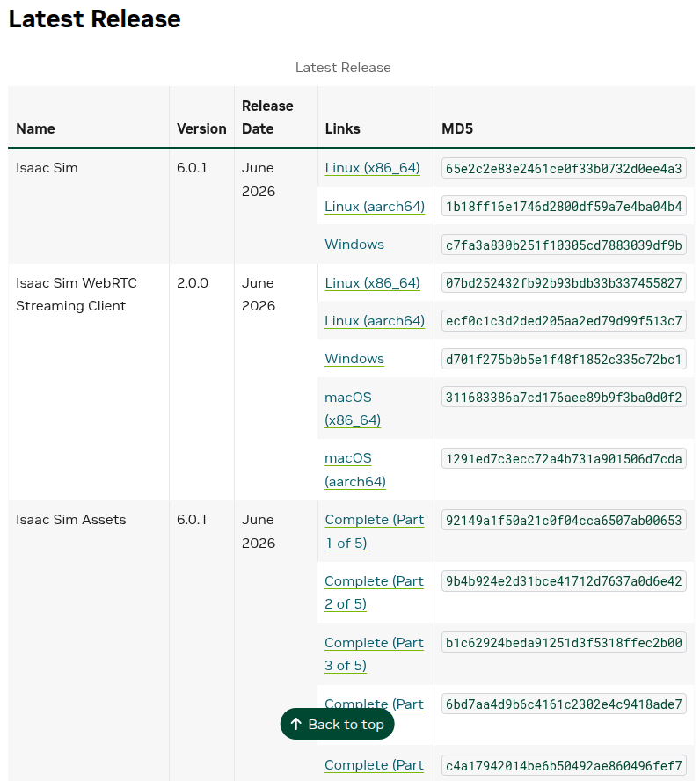Select MD5 hash 1291ed7c3ecc72a4b731a901506d7cda

(x=564, y=459)
